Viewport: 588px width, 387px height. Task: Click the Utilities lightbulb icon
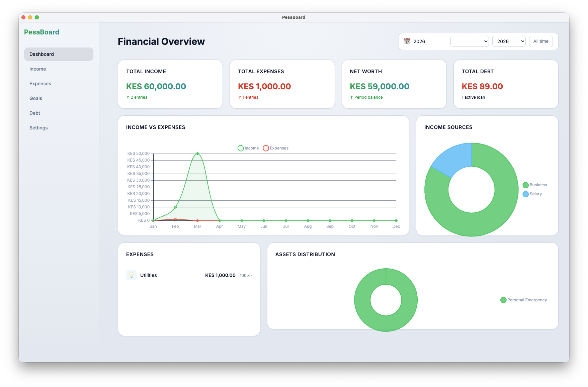(132, 275)
